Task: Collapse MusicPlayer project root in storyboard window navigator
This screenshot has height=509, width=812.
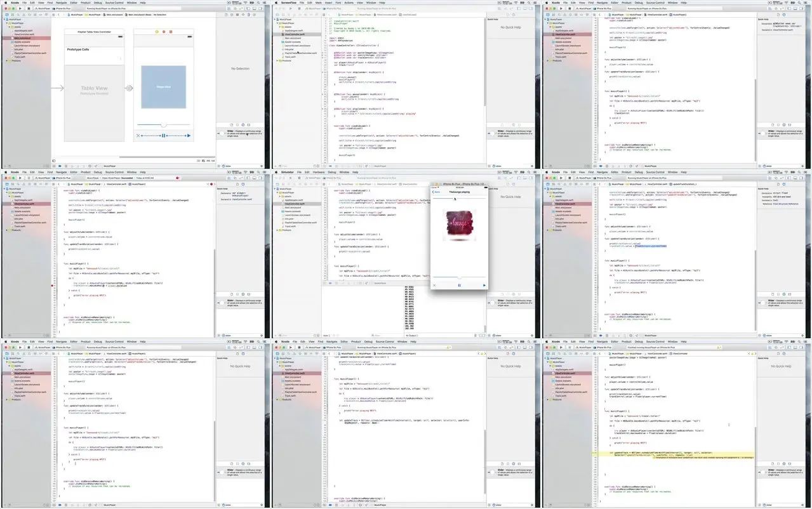Action: point(3,19)
